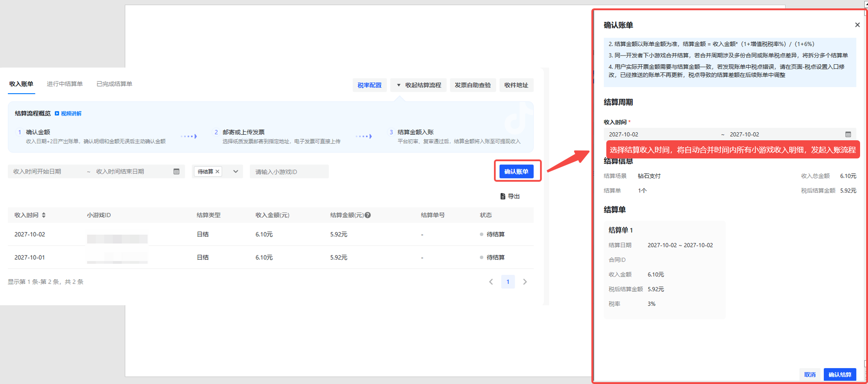Remove the 待结算 status filter tag
Screen dimensions: 868x384
coord(217,171)
